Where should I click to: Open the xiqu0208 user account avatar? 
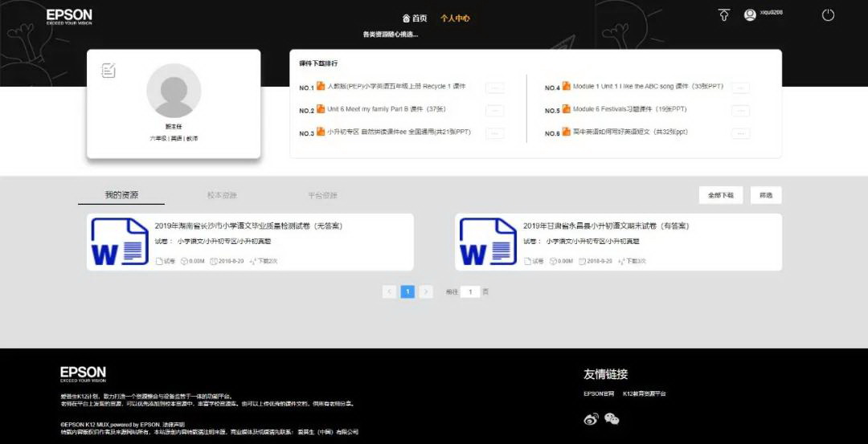pyautogui.click(x=750, y=14)
